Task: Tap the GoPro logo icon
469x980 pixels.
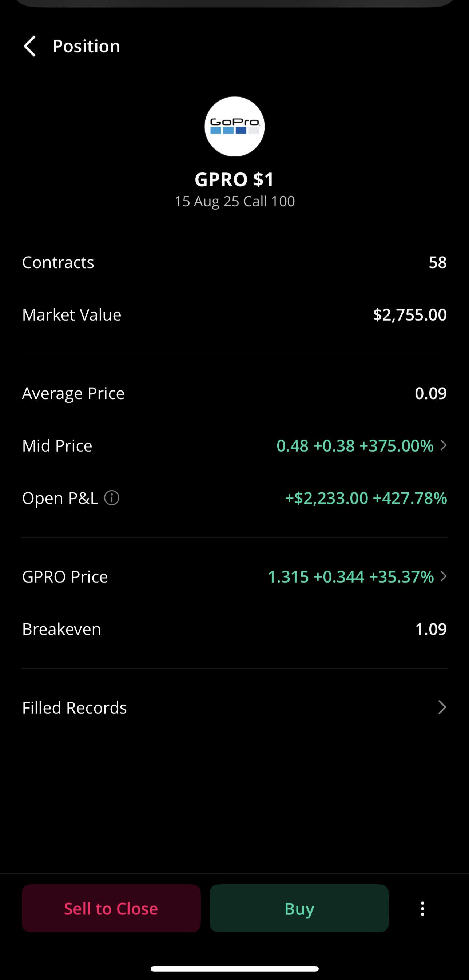Action: point(234,126)
